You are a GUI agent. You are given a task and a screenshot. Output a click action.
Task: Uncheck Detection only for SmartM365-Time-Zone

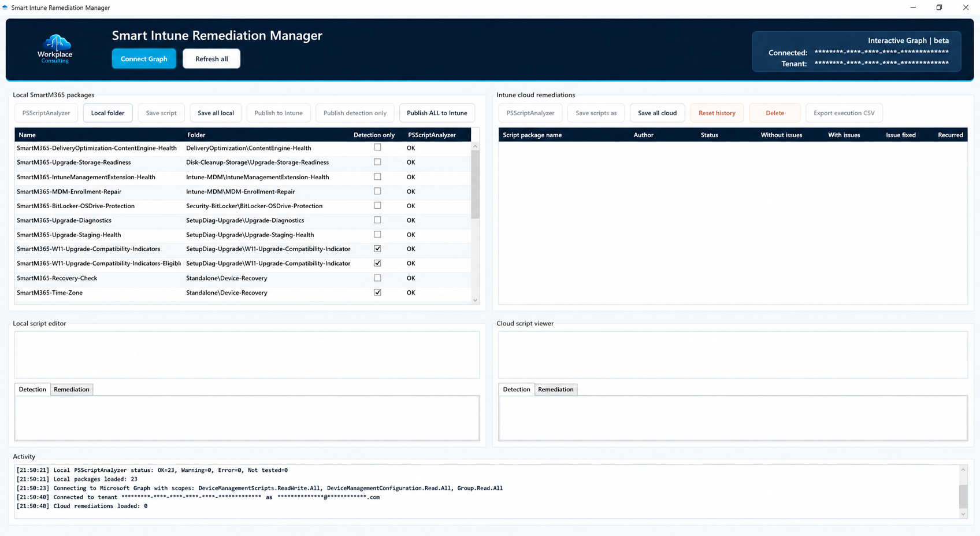[377, 292]
